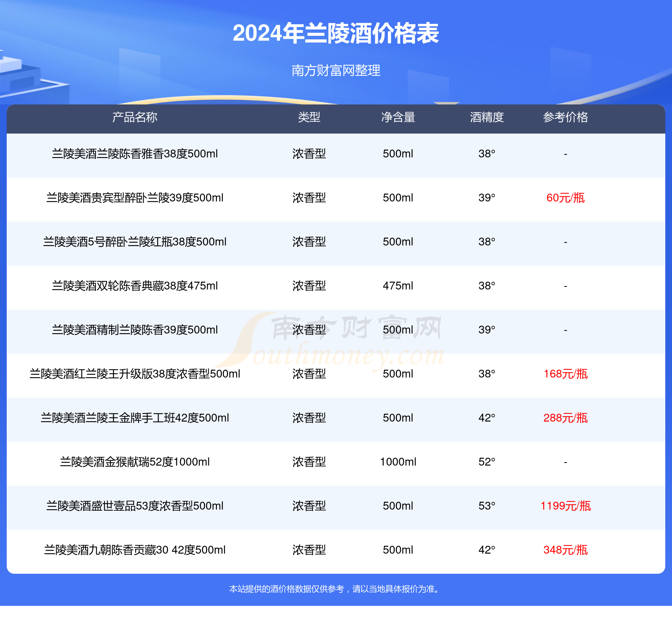Click the 53° alcohol value
Image resolution: width=672 pixels, height=623 pixels.
[487, 506]
